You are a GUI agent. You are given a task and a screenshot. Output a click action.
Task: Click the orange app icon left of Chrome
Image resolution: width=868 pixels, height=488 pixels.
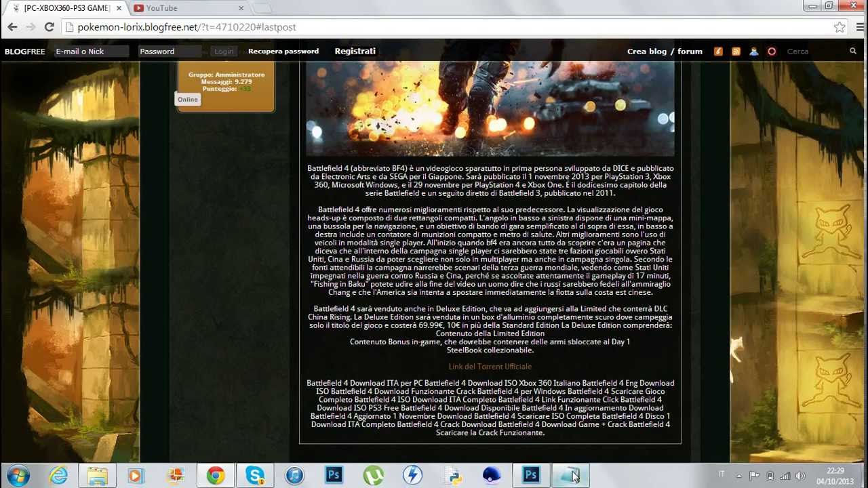pyautogui.click(x=176, y=475)
